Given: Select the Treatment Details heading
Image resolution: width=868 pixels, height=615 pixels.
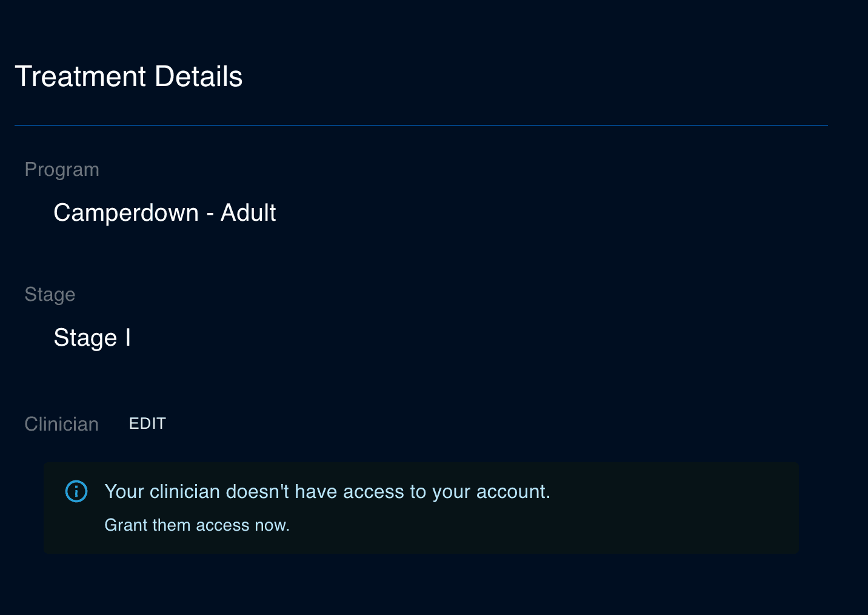Looking at the screenshot, I should click(129, 76).
